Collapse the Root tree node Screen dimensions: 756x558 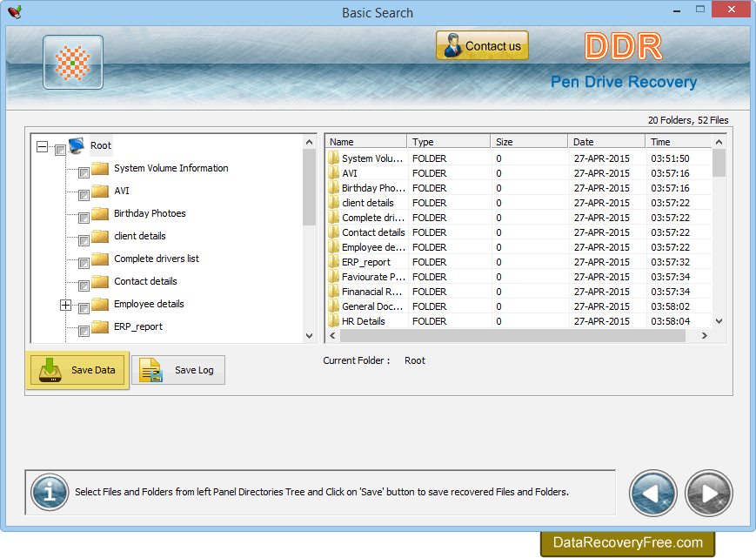[x=43, y=146]
